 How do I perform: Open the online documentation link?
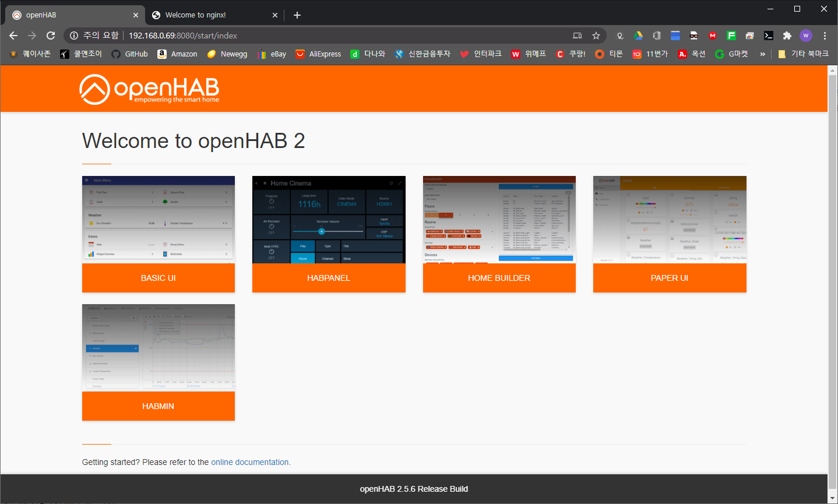point(250,462)
